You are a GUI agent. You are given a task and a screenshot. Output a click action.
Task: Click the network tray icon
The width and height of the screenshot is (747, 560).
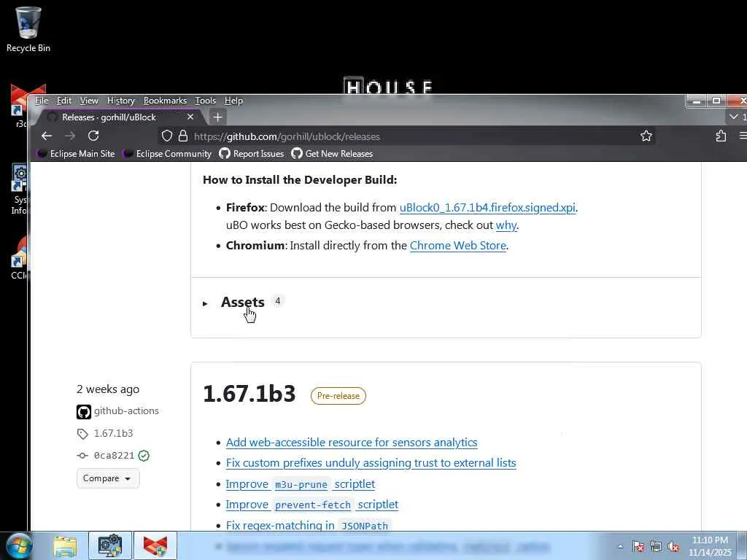[656, 547]
